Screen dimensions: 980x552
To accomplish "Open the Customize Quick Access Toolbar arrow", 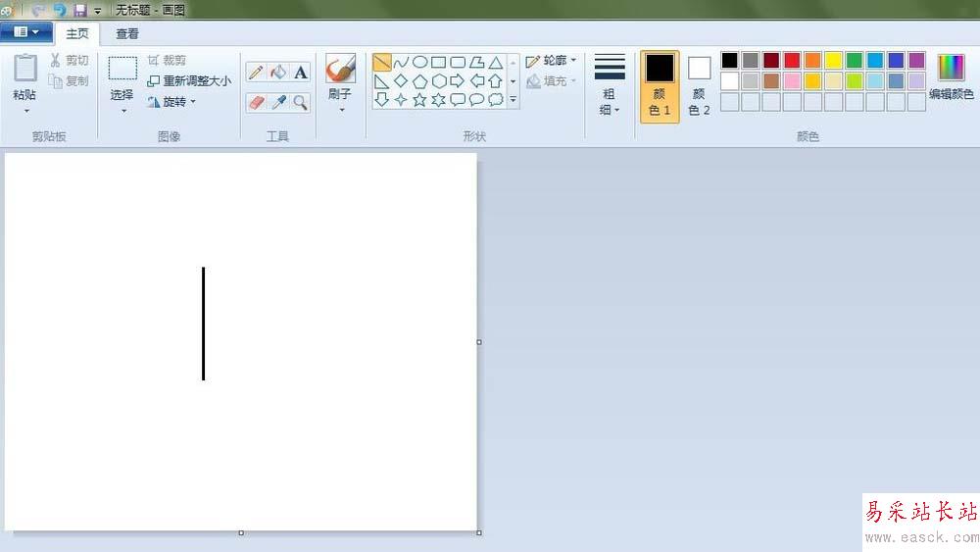I will click(x=97, y=11).
